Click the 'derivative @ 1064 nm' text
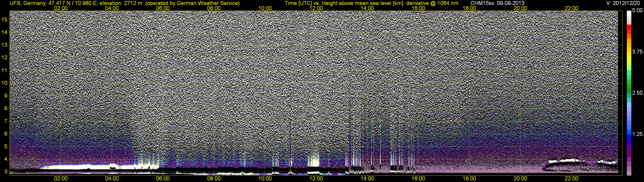Screen dimensions: 644x182 433,3
